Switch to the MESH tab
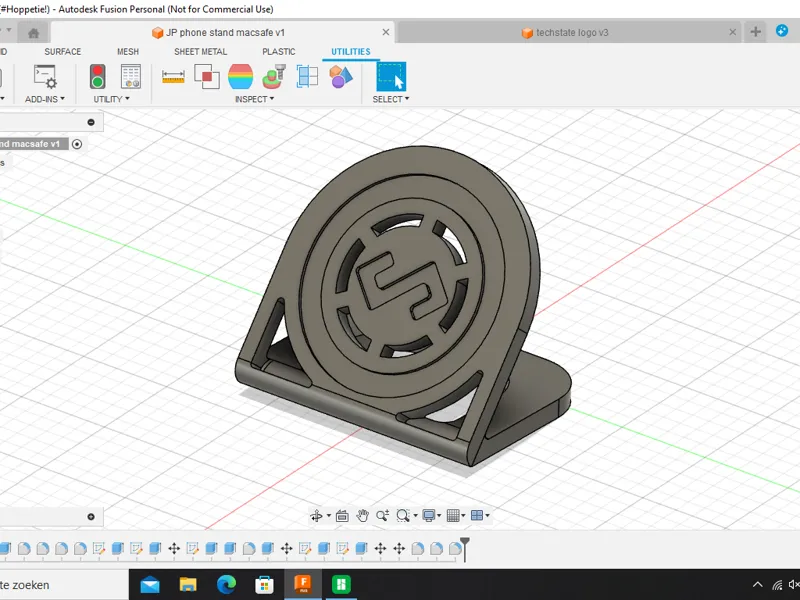This screenshot has width=800, height=600. (x=128, y=52)
